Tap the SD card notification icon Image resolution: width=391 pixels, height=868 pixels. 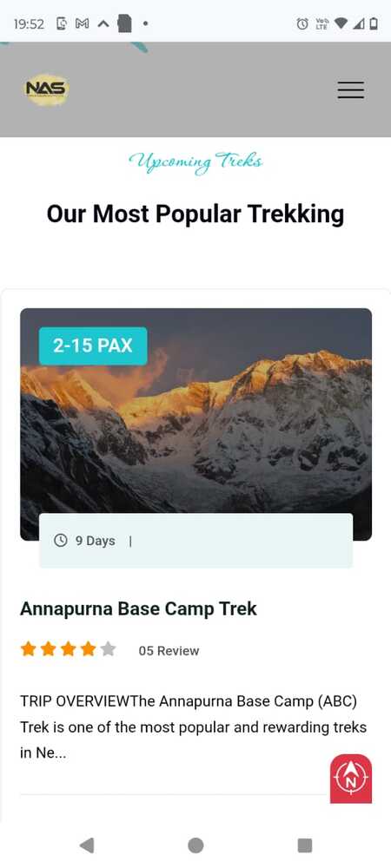point(124,23)
